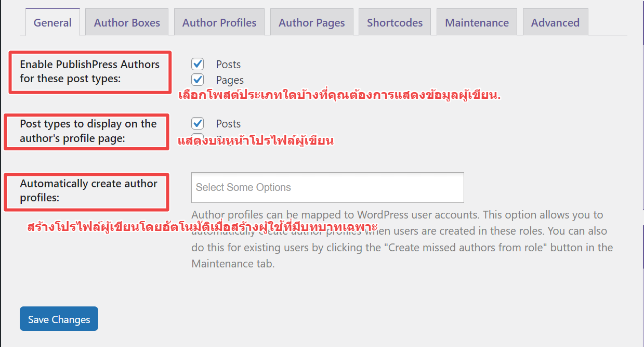644x347 pixels.
Task: Switch to the General tab
Action: [52, 22]
